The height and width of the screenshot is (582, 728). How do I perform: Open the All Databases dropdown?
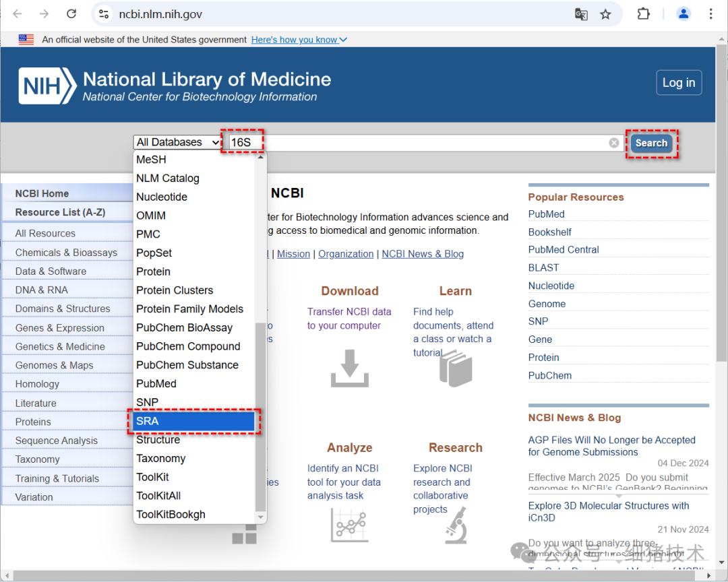point(178,142)
